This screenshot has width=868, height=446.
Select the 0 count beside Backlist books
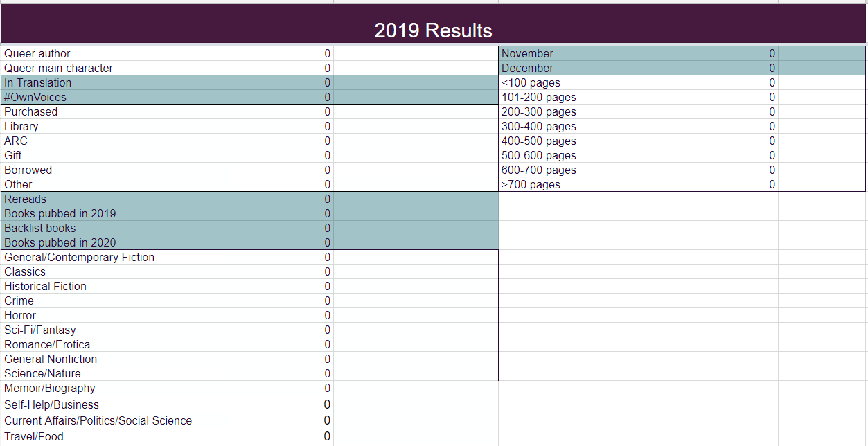coord(281,228)
